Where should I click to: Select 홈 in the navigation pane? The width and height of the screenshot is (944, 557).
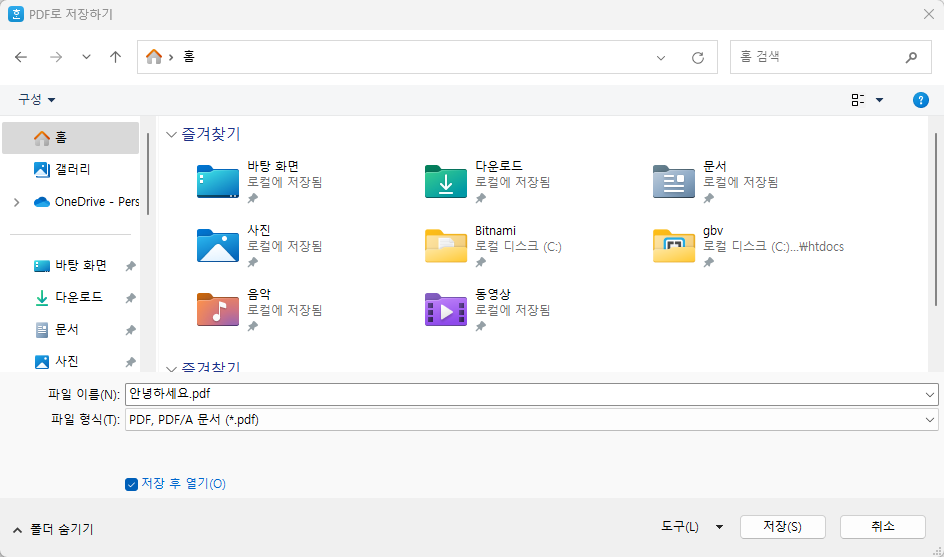pyautogui.click(x=70, y=138)
